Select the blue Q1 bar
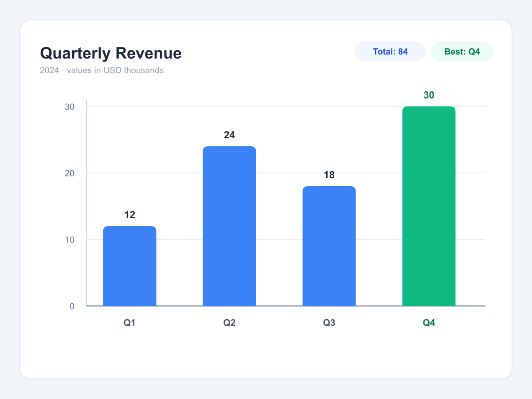This screenshot has width=532, height=399. coord(129,266)
